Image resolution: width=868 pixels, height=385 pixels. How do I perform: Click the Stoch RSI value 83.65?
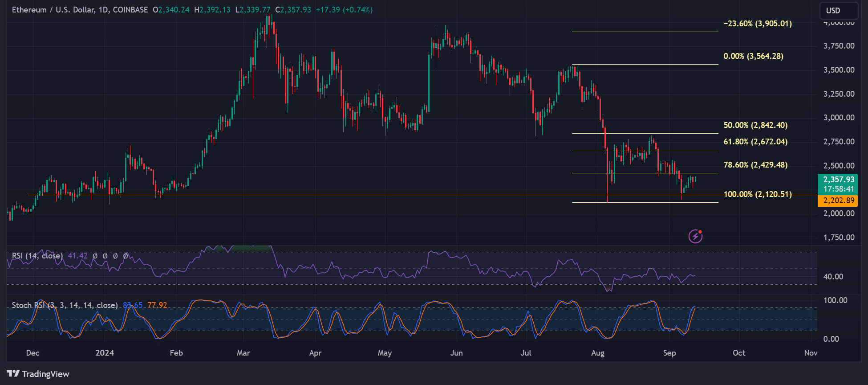133,305
